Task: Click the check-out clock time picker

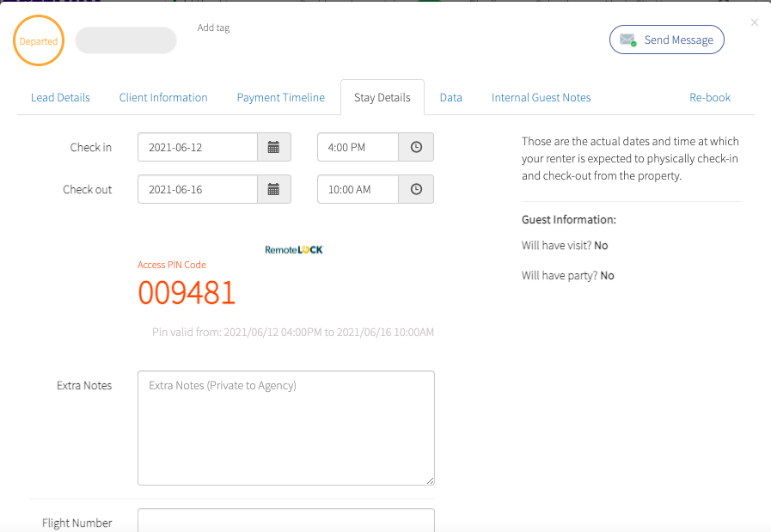Action: coord(416,189)
